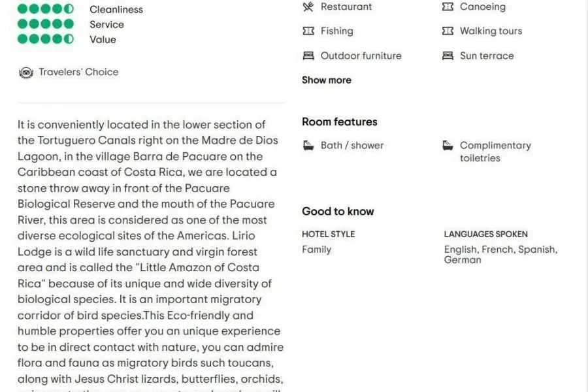
Task: Select the Good to know heading
Action: pyautogui.click(x=338, y=211)
